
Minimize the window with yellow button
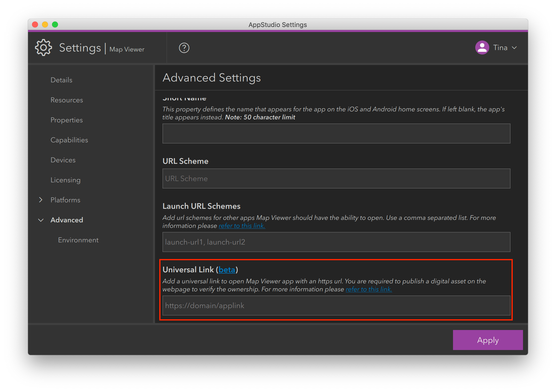coord(45,24)
